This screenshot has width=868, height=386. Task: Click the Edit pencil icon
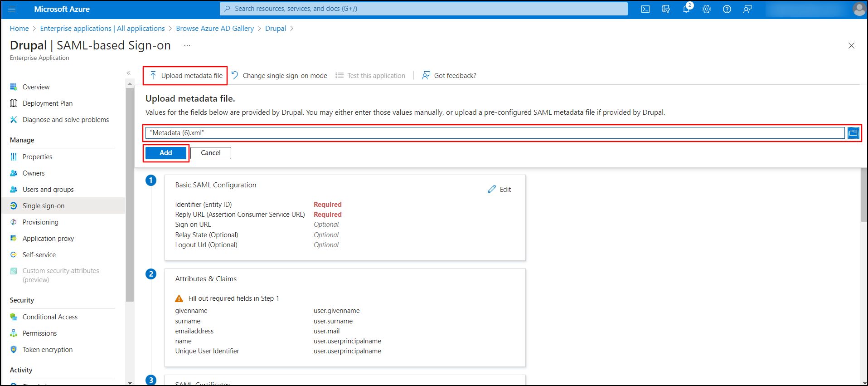click(492, 190)
